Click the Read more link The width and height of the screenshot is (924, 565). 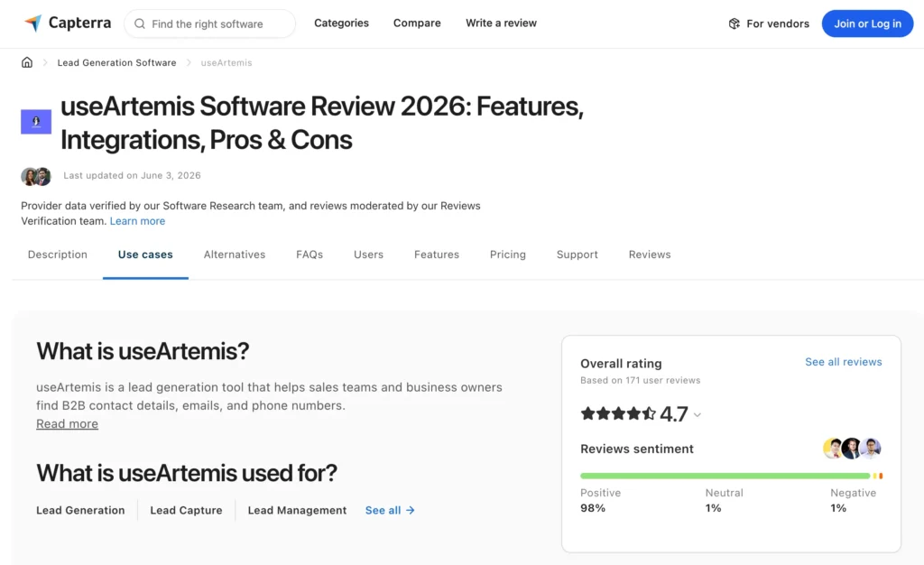[67, 423]
